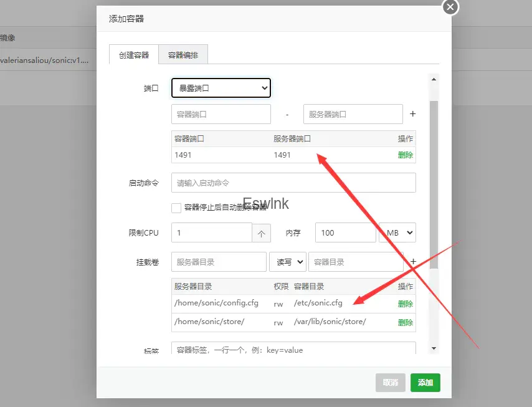Click the CPU limit up arrow stepper
Viewport: 532px width, 407px height.
coord(261,233)
